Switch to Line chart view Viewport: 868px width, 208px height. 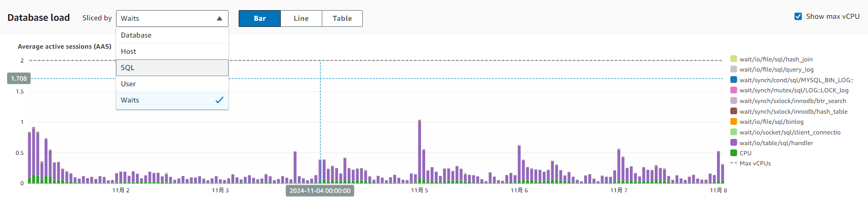[301, 18]
